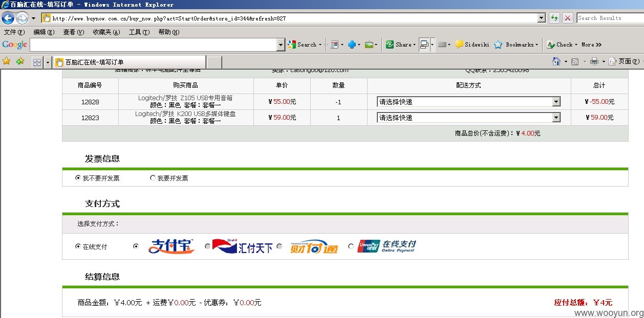Click the browser Back arrow button

pos(8,18)
